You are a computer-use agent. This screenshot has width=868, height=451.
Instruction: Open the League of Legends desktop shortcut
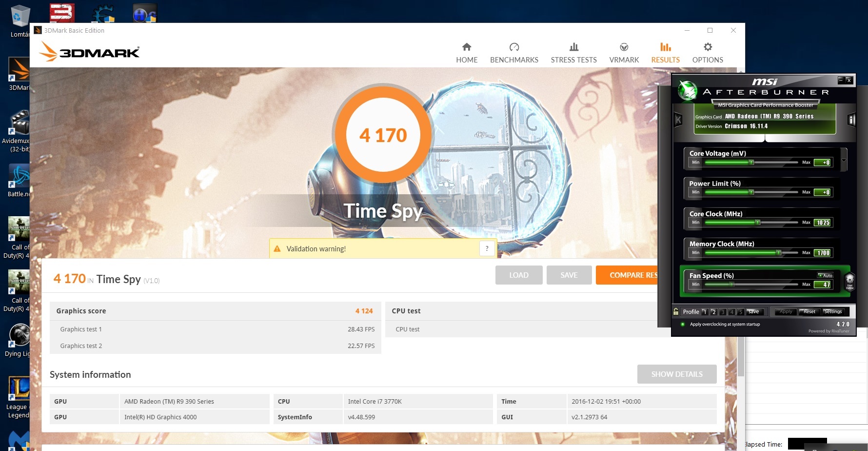coord(19,397)
